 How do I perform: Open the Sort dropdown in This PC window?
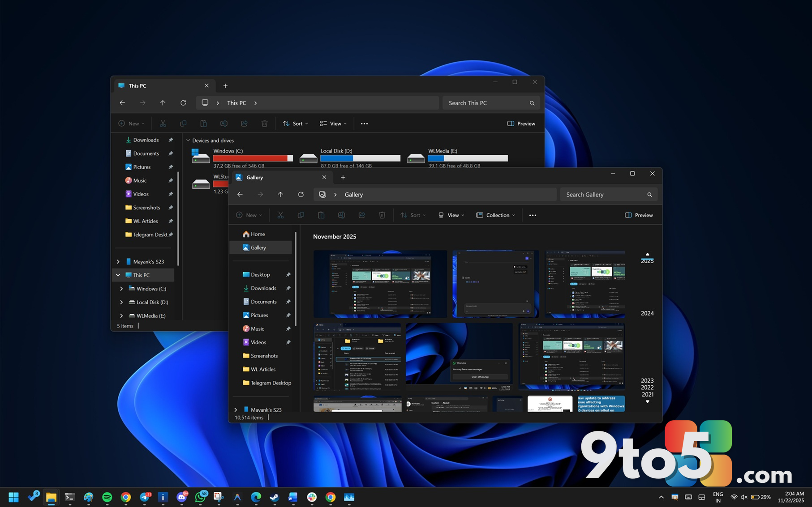(x=296, y=124)
